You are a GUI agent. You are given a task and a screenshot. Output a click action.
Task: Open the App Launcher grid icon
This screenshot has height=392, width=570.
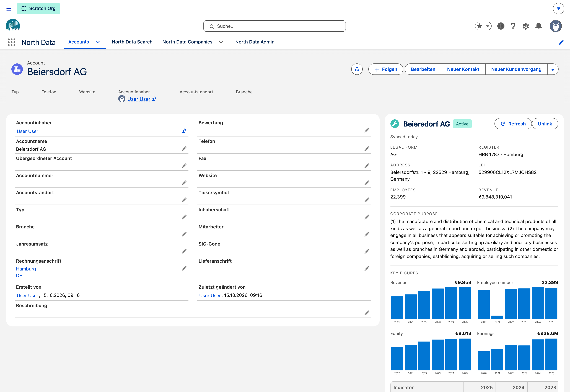coord(12,42)
